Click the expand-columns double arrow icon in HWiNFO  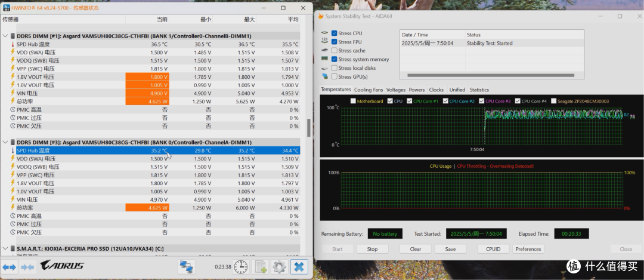coord(9,267)
